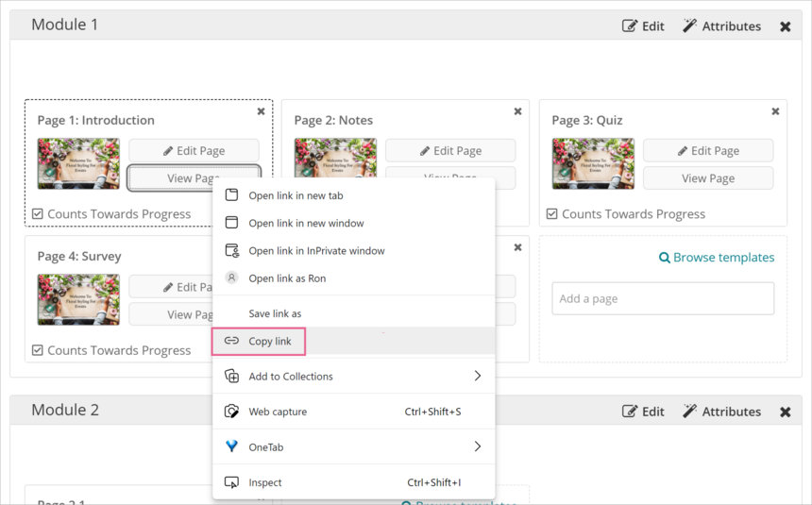Image resolution: width=812 pixels, height=505 pixels.
Task: Open Attributes for Module 1
Action: tap(722, 25)
